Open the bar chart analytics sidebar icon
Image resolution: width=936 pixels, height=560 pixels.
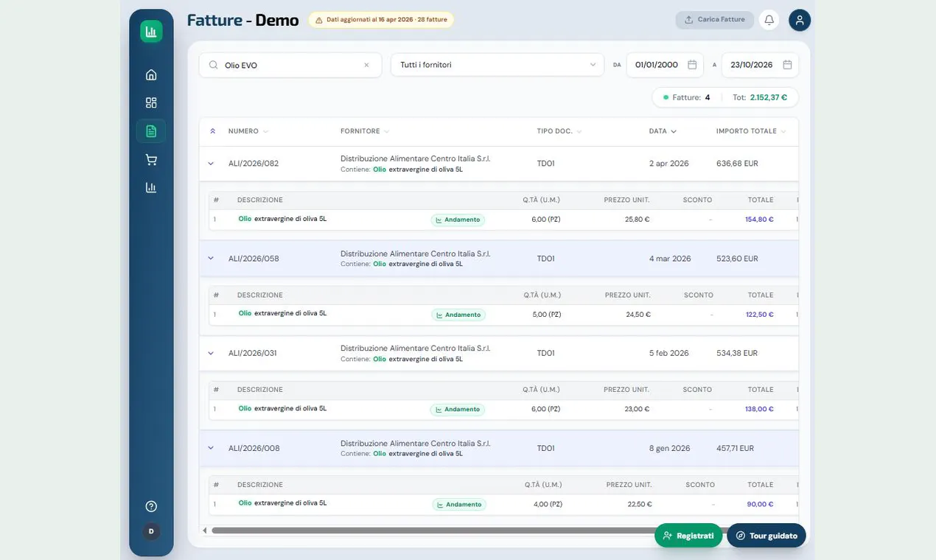click(x=151, y=187)
